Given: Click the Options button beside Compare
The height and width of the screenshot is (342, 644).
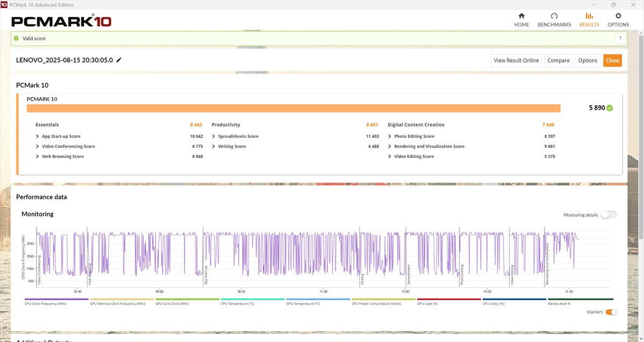Looking at the screenshot, I should pos(588,61).
